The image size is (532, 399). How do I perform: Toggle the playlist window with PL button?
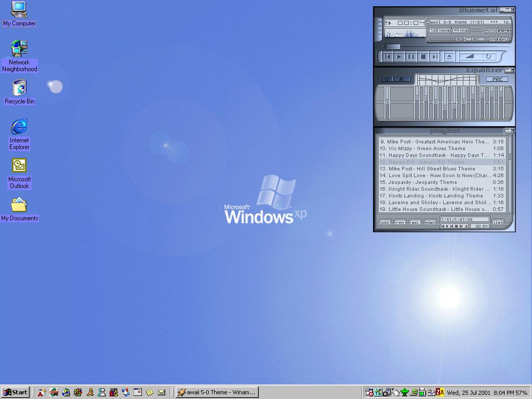(503, 39)
